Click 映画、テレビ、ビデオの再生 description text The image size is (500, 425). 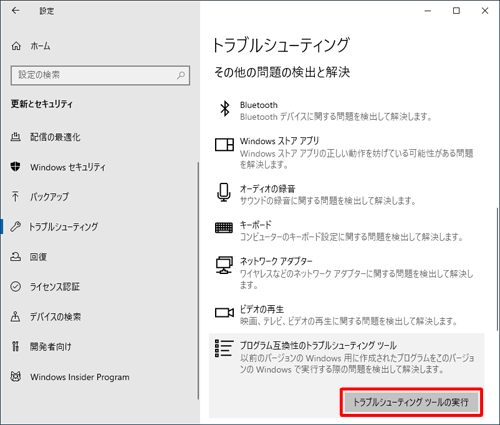349,321
